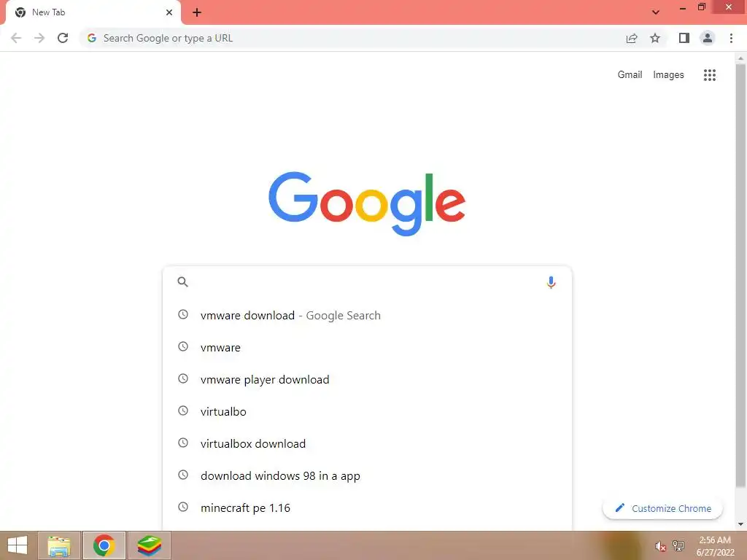This screenshot has height=560, width=747.
Task: Choose 'download windows 98 in a app' suggestion
Action: pos(367,475)
